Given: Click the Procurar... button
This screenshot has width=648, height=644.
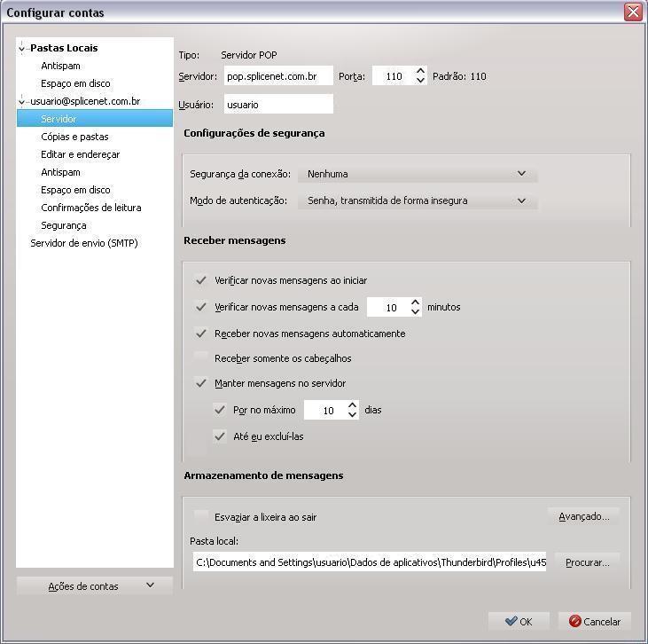Looking at the screenshot, I should (587, 562).
